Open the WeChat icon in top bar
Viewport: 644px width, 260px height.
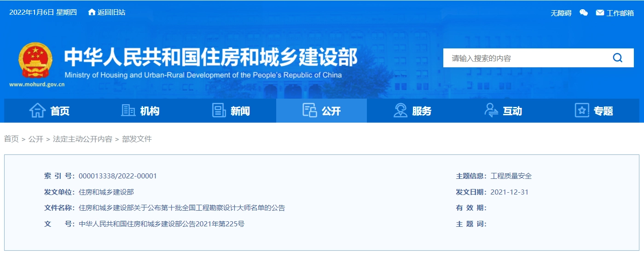pos(583,13)
